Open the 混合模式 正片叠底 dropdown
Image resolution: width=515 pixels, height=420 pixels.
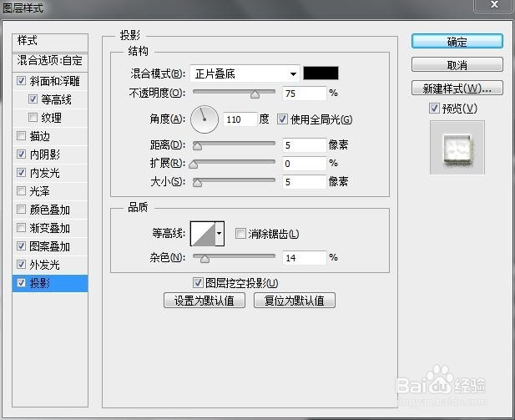(245, 73)
